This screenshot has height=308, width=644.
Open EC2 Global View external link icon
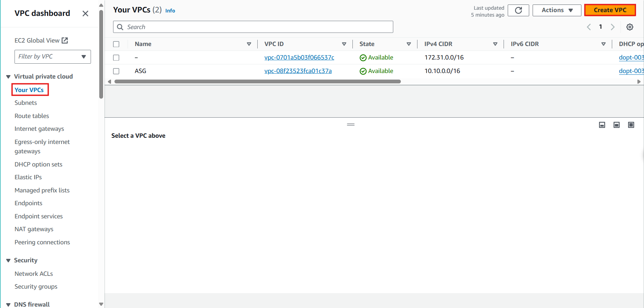click(x=65, y=40)
